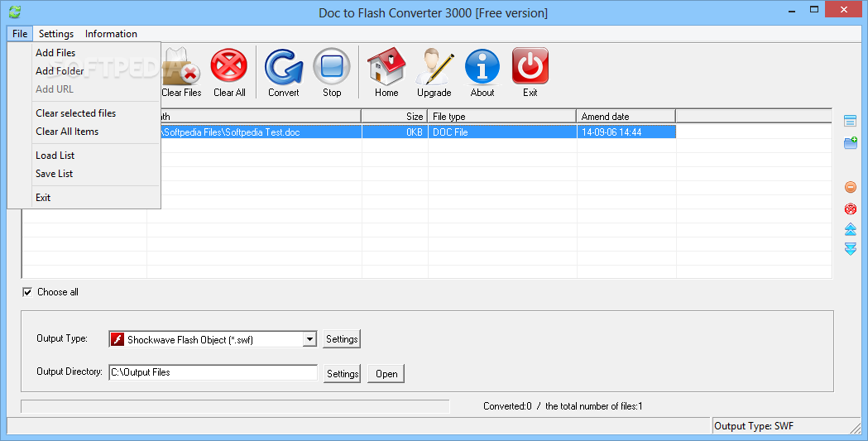Sort by the Amend date column header

(x=626, y=116)
